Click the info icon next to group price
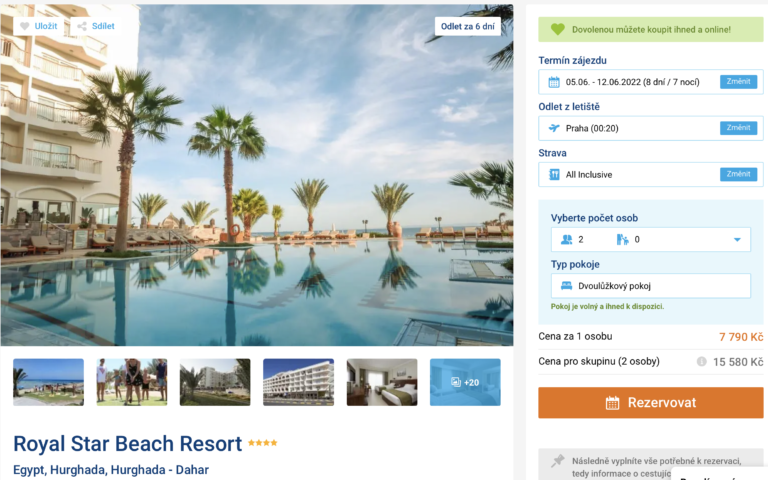Screen dimensions: 768x480 tap(701, 361)
